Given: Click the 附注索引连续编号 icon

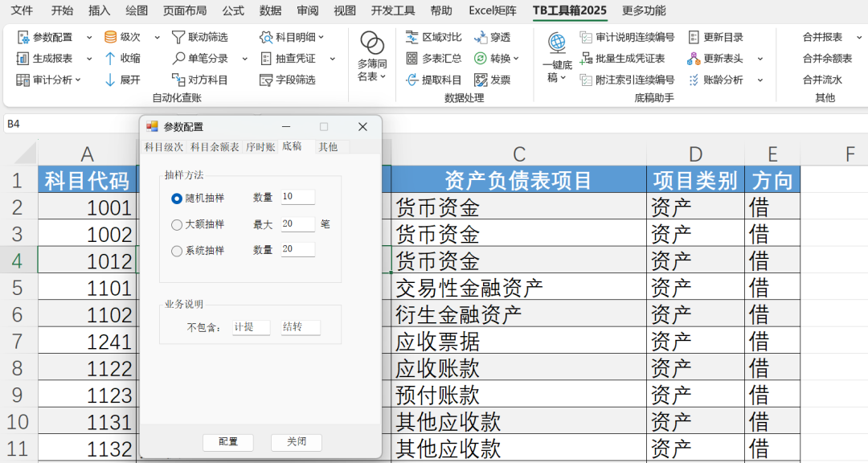Looking at the screenshot, I should [586, 80].
